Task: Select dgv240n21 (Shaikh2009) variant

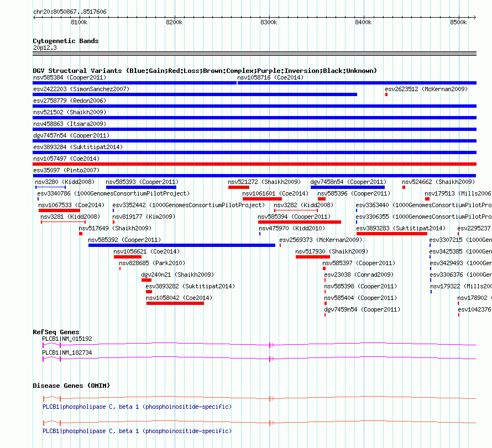Action: [x=177, y=275]
